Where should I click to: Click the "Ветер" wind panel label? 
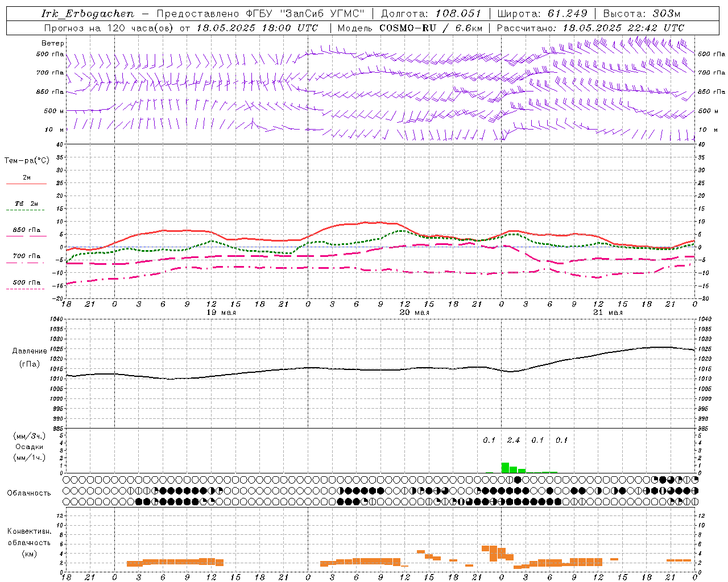click(x=53, y=43)
